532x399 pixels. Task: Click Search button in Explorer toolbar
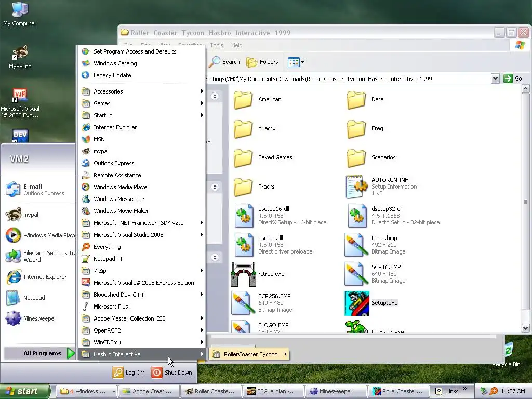pyautogui.click(x=224, y=62)
